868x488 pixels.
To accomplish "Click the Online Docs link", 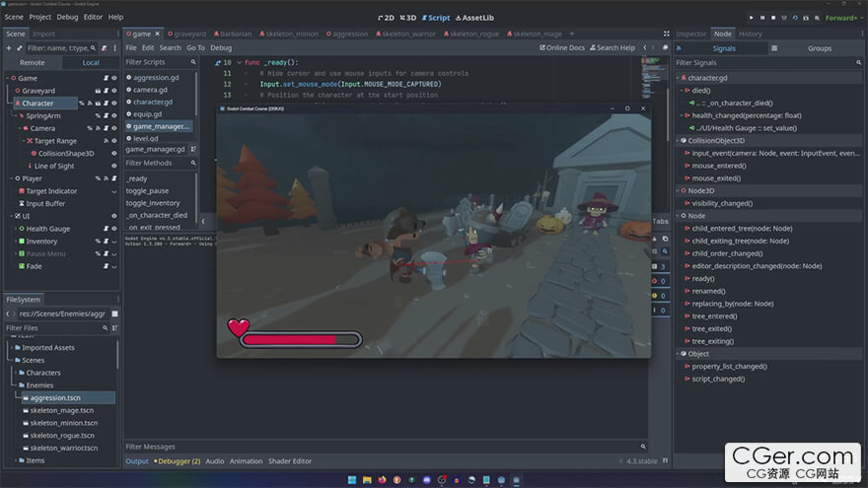I will click(x=562, y=47).
